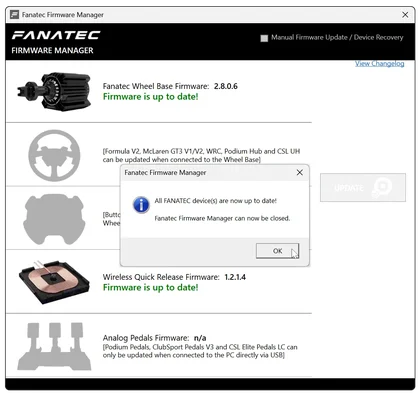Click the grey button module icon
The width and height of the screenshot is (420, 395).
pyautogui.click(x=53, y=219)
